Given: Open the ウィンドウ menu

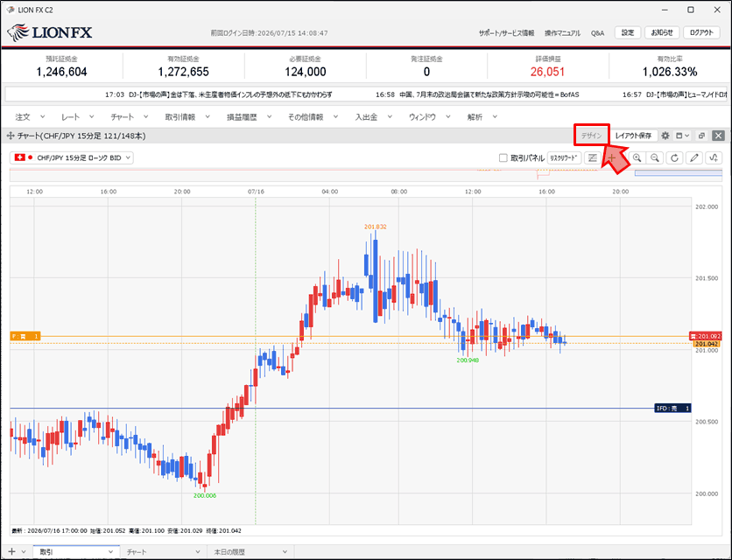Looking at the screenshot, I should (x=423, y=116).
